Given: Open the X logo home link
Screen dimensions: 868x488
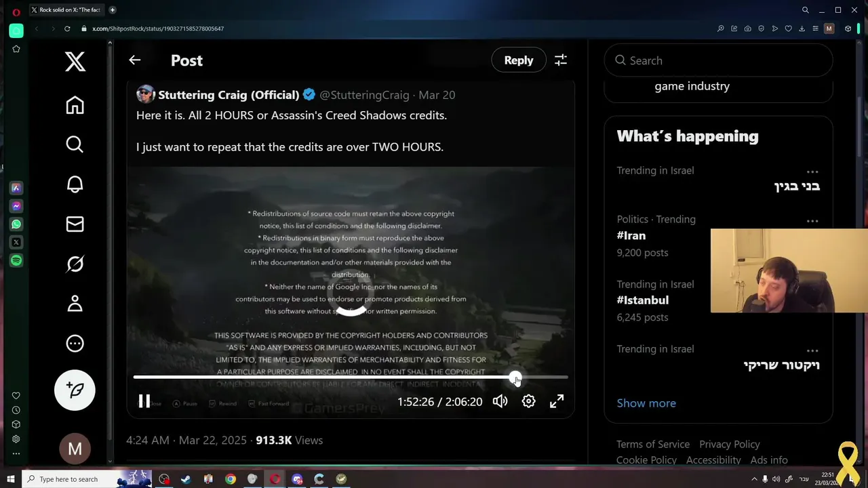Looking at the screenshot, I should point(75,62).
